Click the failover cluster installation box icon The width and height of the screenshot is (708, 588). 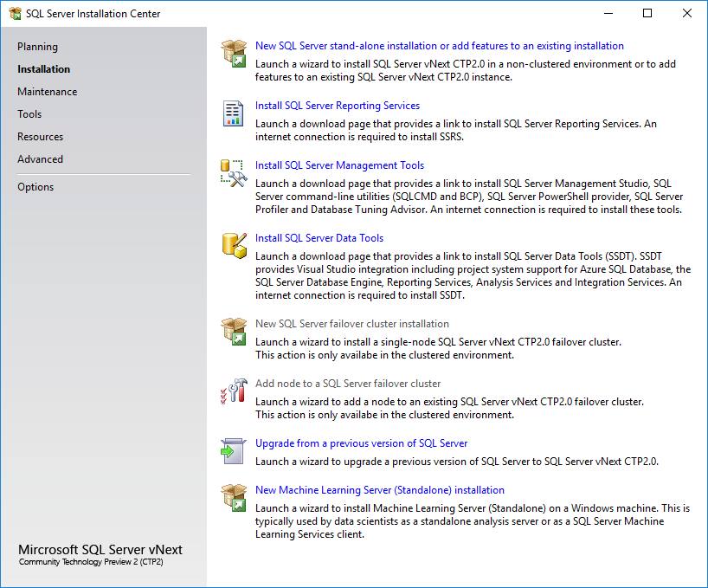click(x=234, y=331)
